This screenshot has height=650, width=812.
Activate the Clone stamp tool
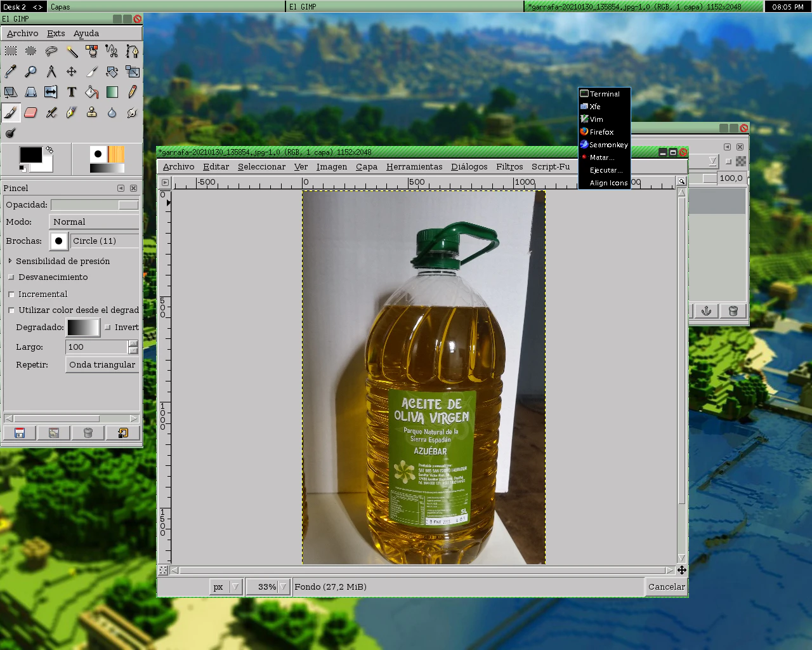click(92, 113)
